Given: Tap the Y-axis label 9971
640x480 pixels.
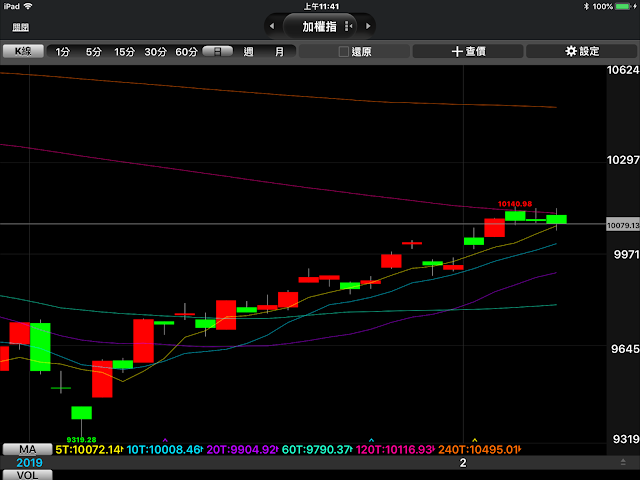Looking at the screenshot, I should coord(626,254).
